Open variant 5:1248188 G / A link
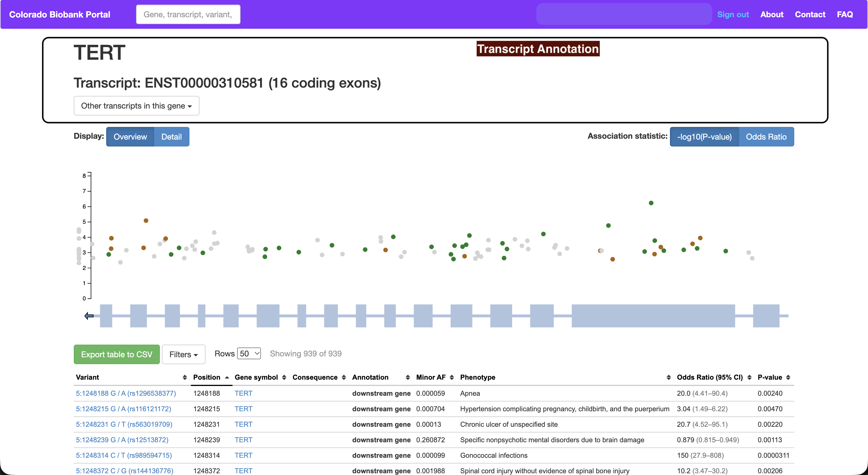 [126, 393]
